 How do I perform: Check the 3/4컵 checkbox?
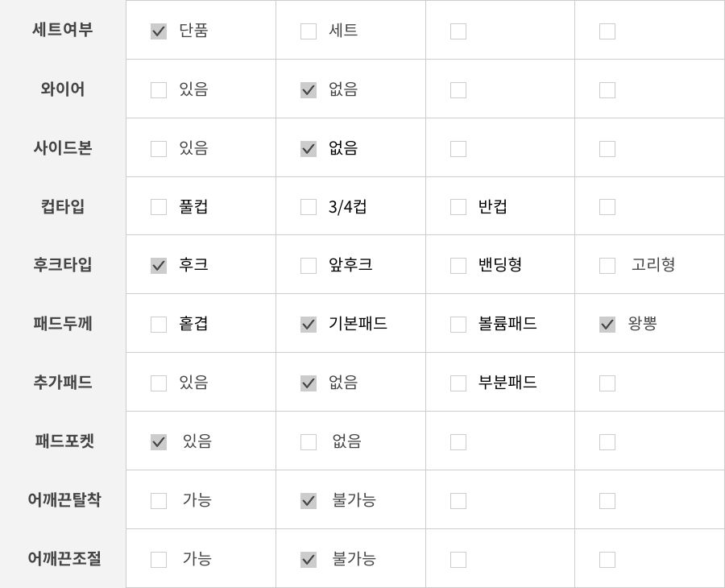309,207
